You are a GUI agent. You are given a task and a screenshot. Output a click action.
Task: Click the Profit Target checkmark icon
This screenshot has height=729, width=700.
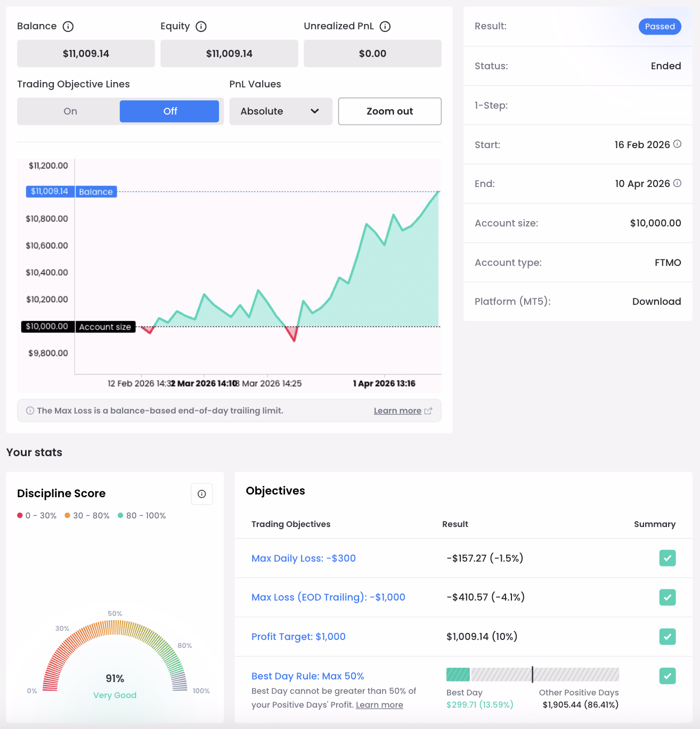[668, 637]
